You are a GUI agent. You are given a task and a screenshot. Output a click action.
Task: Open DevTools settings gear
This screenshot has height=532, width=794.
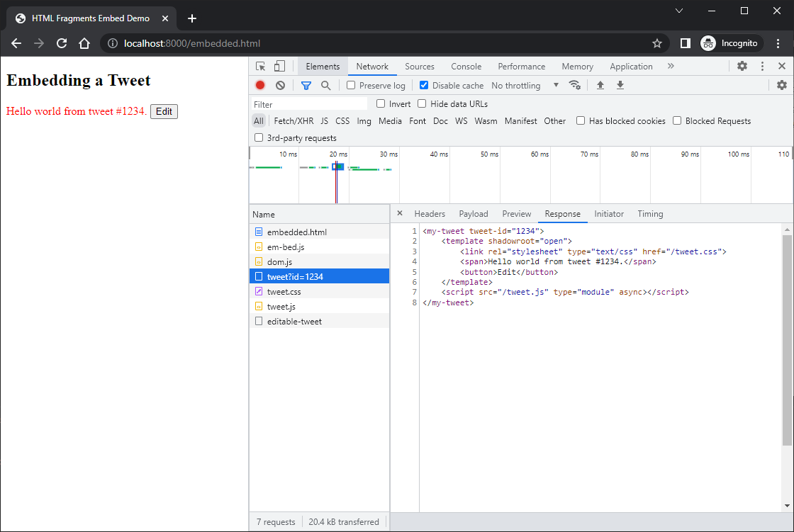[742, 66]
